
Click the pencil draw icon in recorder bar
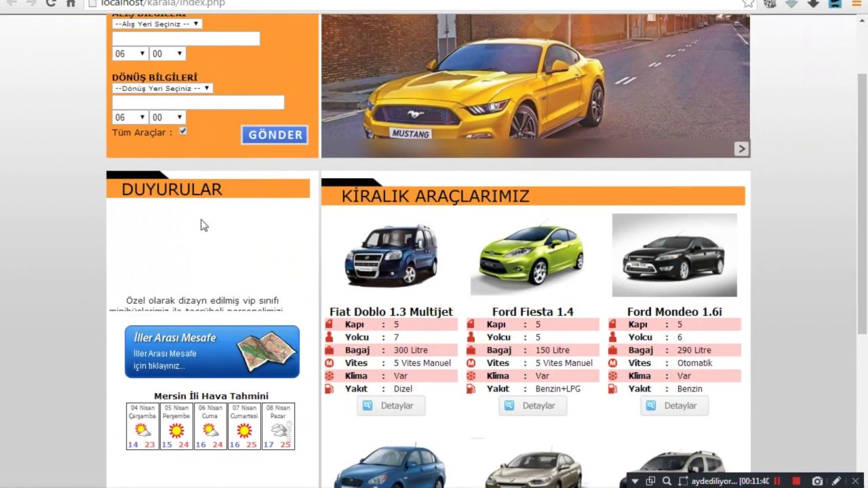(x=837, y=481)
